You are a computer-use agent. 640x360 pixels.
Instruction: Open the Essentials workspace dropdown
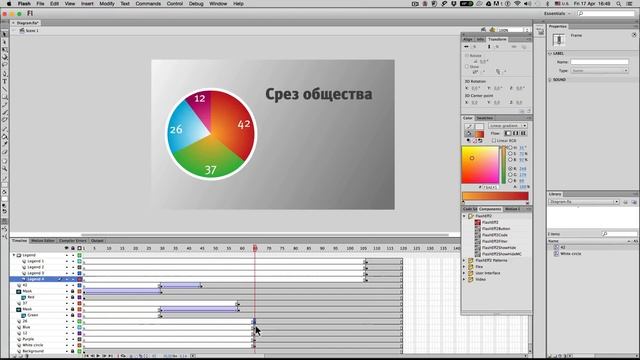click(x=557, y=13)
